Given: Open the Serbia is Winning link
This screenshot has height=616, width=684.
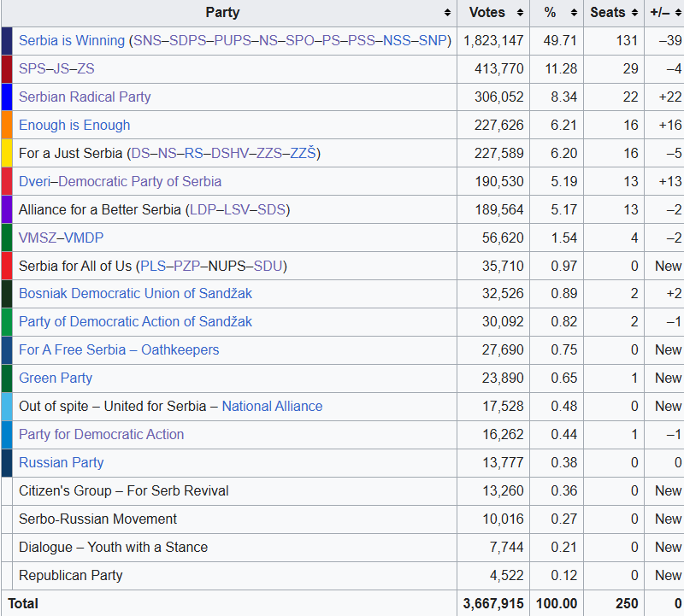Looking at the screenshot, I should tap(72, 41).
